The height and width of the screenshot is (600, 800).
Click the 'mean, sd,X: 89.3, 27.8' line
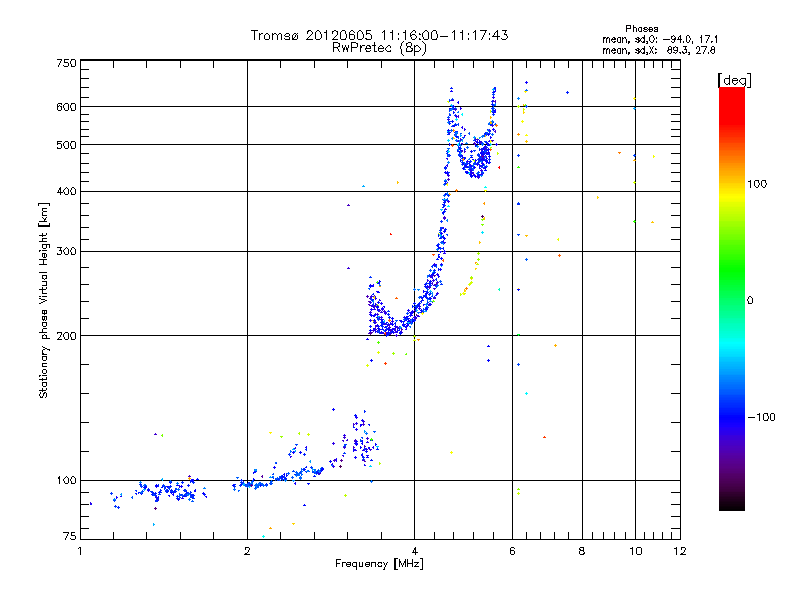pos(659,50)
